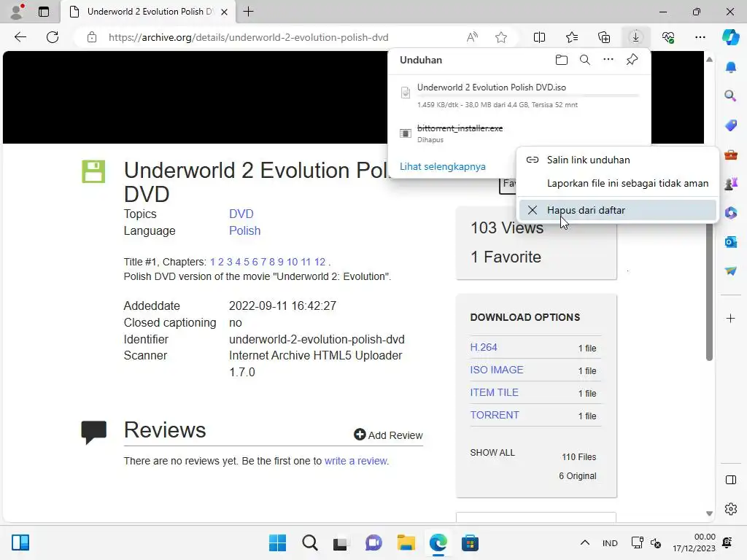Click the Downloads toolbar button in Edge
Screen dimensions: 747x560
click(635, 37)
